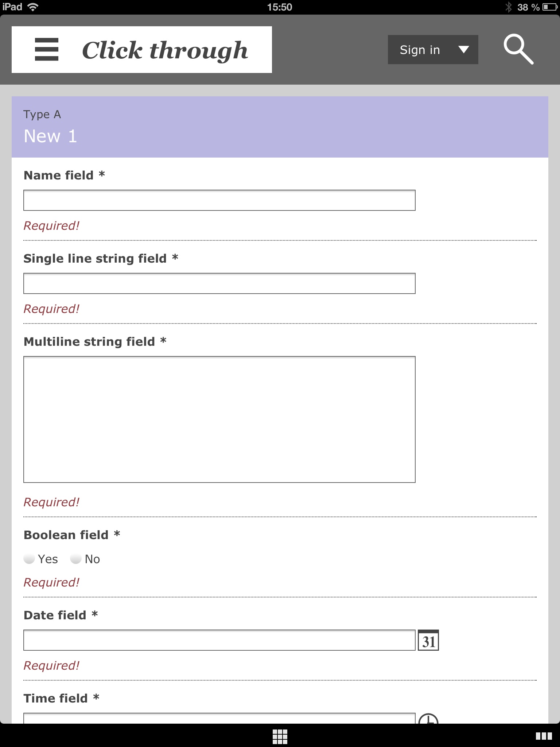Open the time picker clock icon
The image size is (560, 747).
(428, 719)
